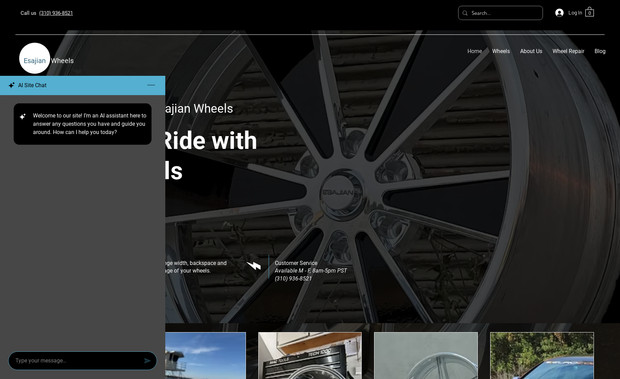Viewport: 620px width, 379px height.
Task: Click the Log In link
Action: point(575,13)
